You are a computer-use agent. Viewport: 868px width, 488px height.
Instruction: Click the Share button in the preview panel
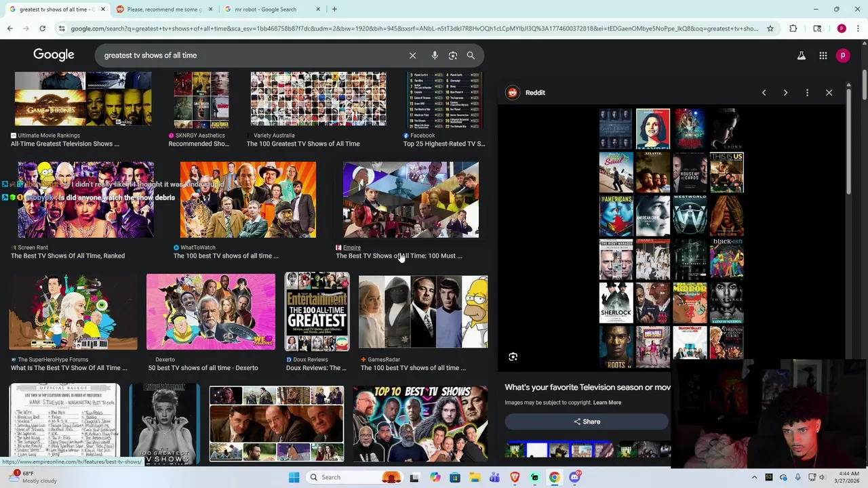(587, 422)
